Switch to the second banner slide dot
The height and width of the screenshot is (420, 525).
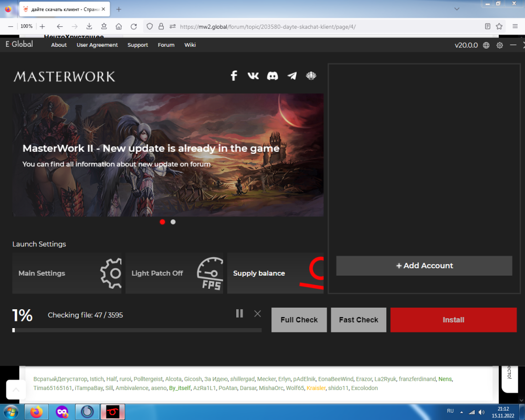pos(173,222)
